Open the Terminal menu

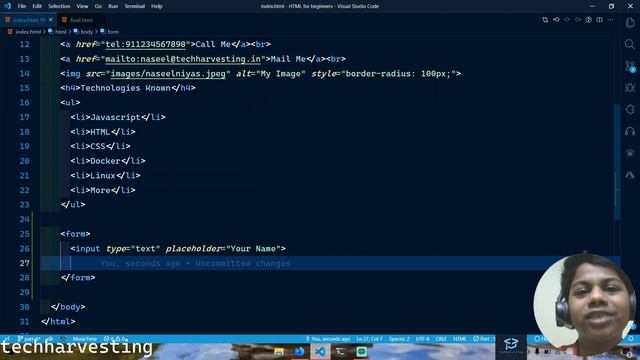click(x=135, y=6)
